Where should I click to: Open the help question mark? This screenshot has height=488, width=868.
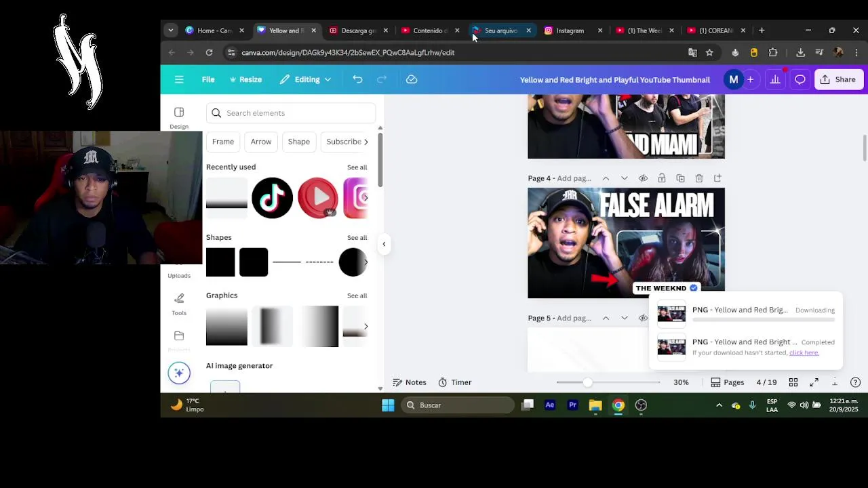[x=855, y=382]
